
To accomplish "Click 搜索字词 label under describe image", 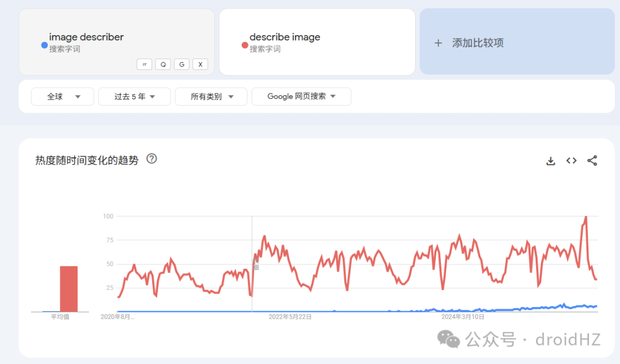I will (265, 49).
